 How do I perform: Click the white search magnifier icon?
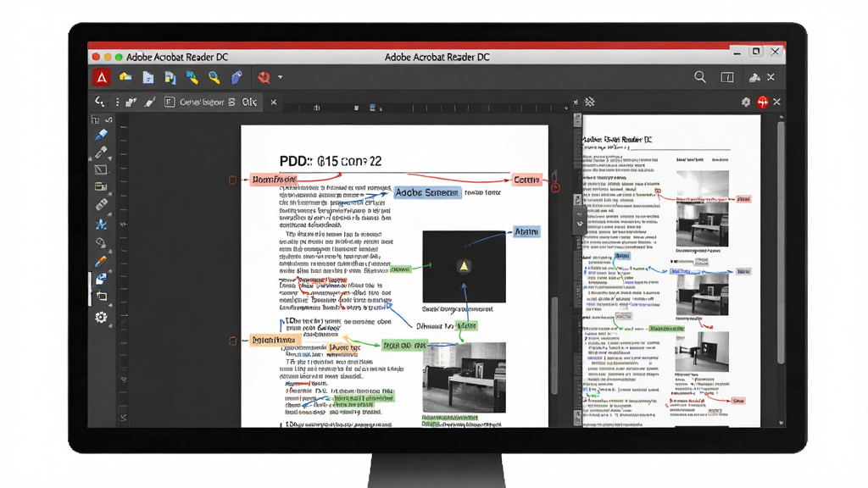click(700, 77)
